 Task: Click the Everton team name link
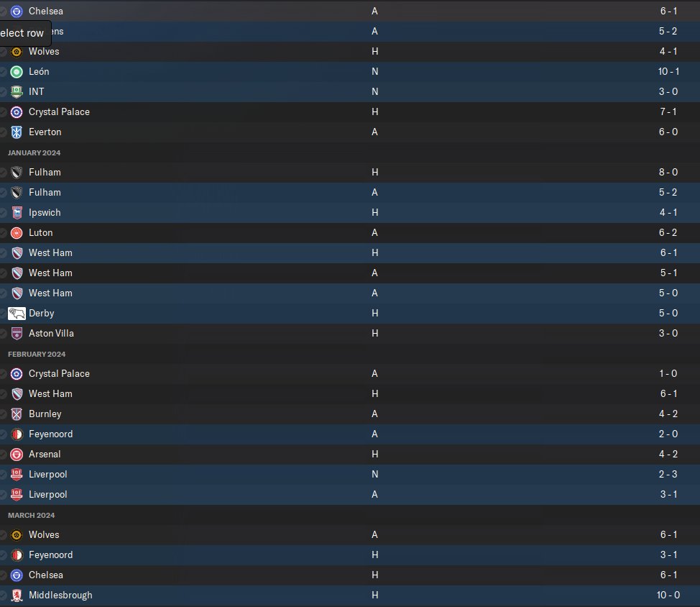click(x=45, y=132)
